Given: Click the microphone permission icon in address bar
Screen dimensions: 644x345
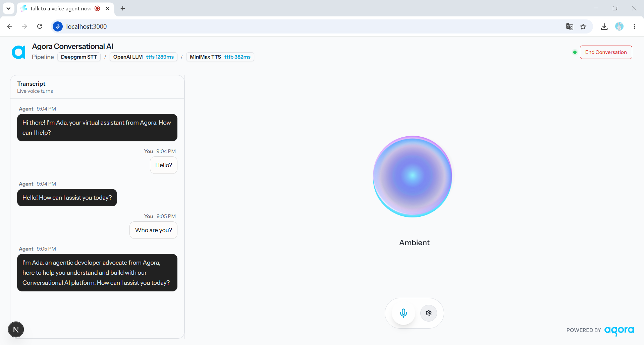Looking at the screenshot, I should pos(58,26).
